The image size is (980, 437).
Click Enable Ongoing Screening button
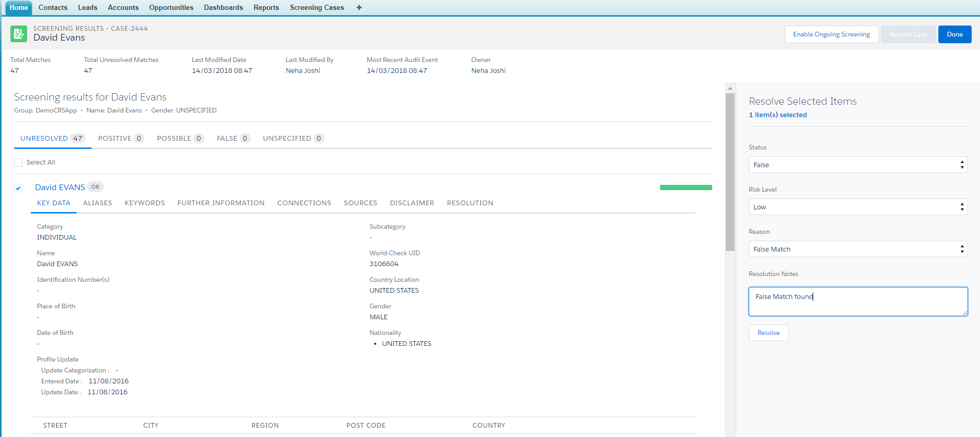click(831, 34)
